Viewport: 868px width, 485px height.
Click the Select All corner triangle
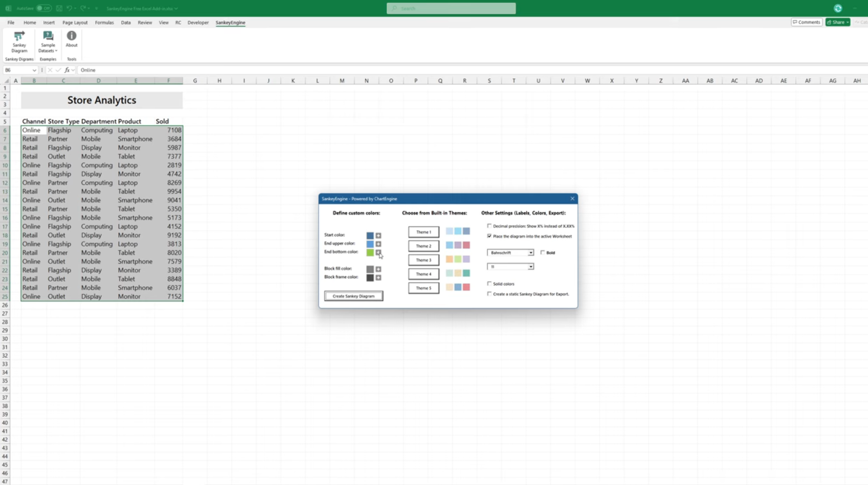6,81
